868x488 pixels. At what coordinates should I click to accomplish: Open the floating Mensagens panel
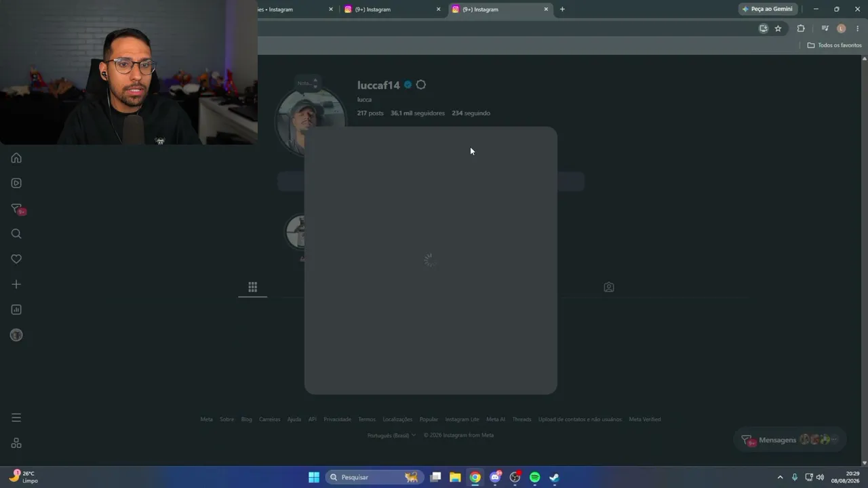790,440
